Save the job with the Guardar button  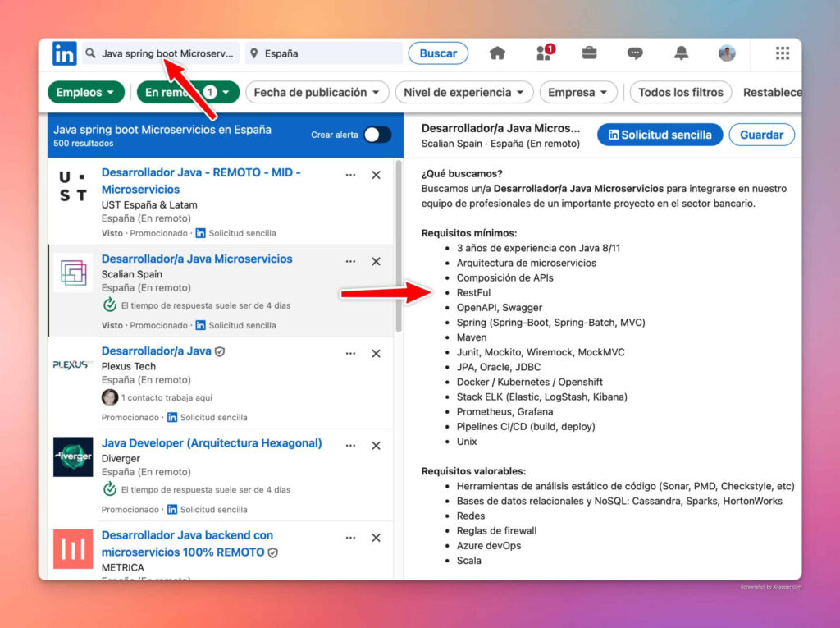[x=761, y=135]
